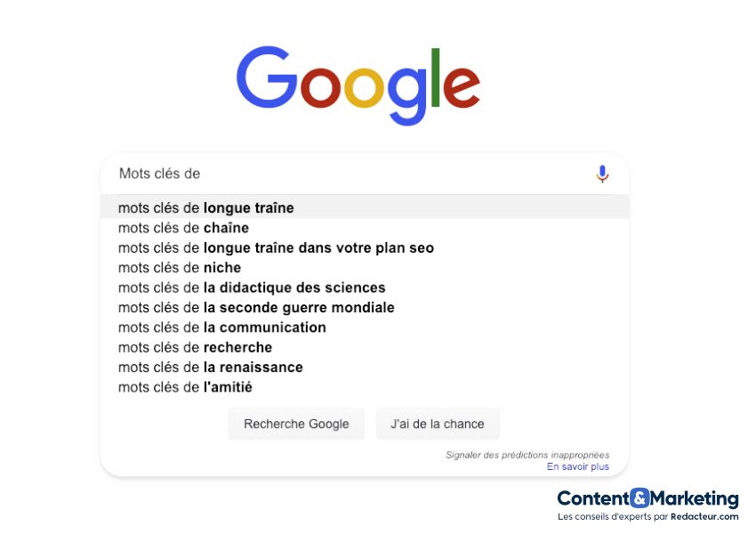Screen dimensions: 756x534
Task: Click the 'J'ai de la chance' button
Action: 438,424
